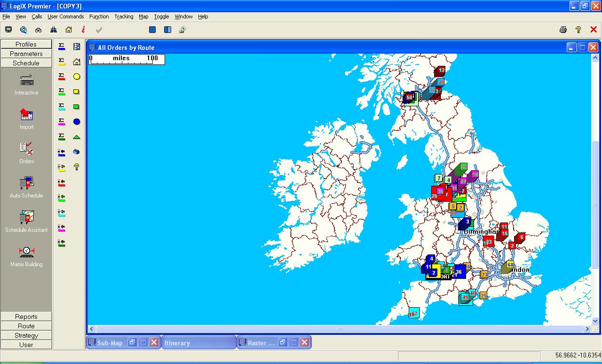This screenshot has width=602, height=364.
Task: Restore the Sub-Map minimized window
Action: click(x=133, y=342)
